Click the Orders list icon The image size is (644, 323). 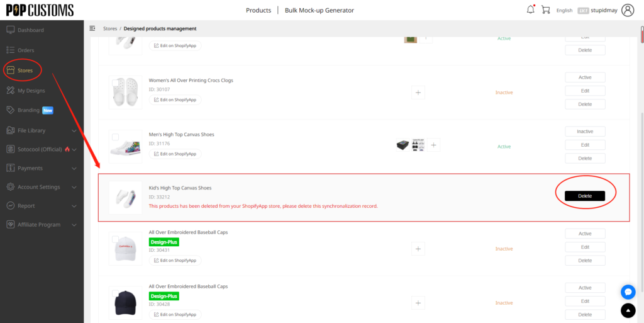click(x=11, y=50)
